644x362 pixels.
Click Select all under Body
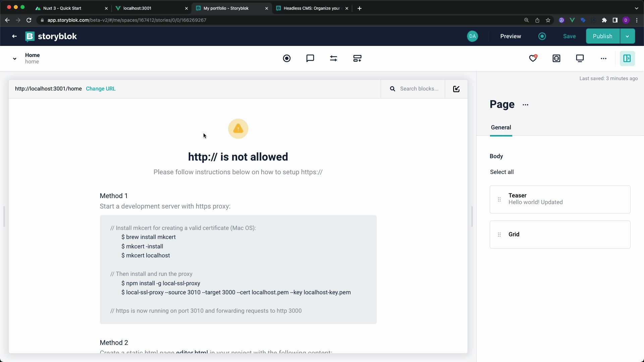click(x=502, y=172)
